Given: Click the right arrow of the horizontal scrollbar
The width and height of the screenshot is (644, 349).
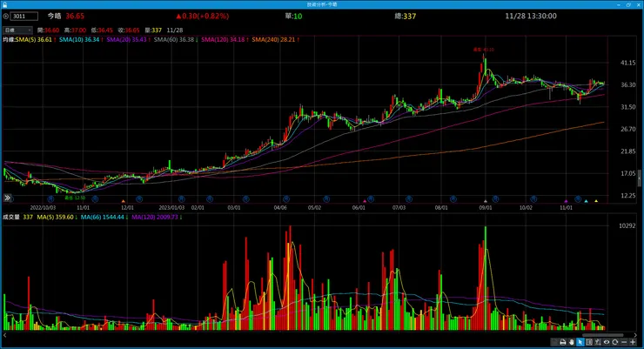Looking at the screenshot, I should [635, 335].
